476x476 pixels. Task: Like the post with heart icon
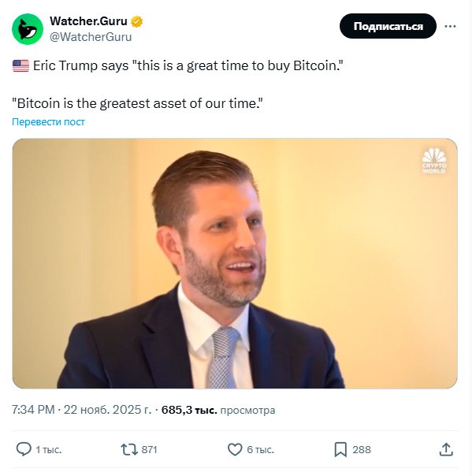coord(235,449)
